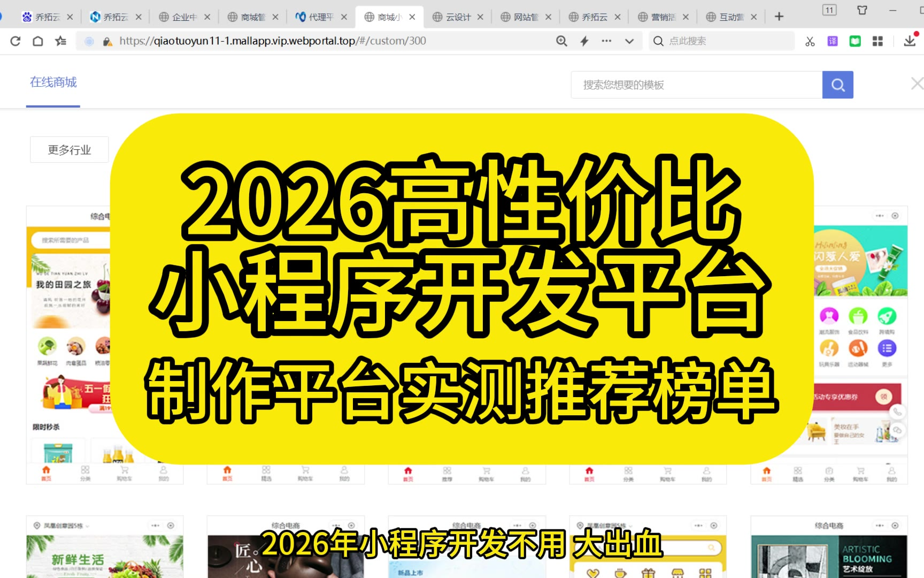Click search box in the 我的田园之旅 template

click(70, 240)
